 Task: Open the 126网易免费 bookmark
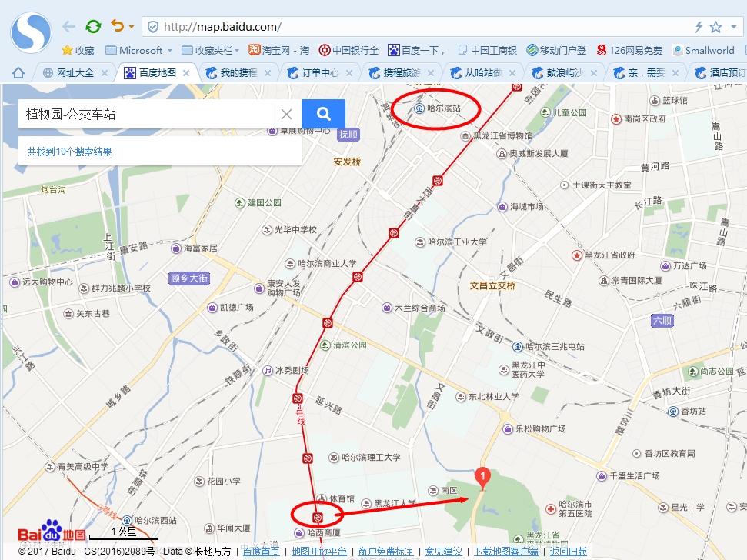629,50
